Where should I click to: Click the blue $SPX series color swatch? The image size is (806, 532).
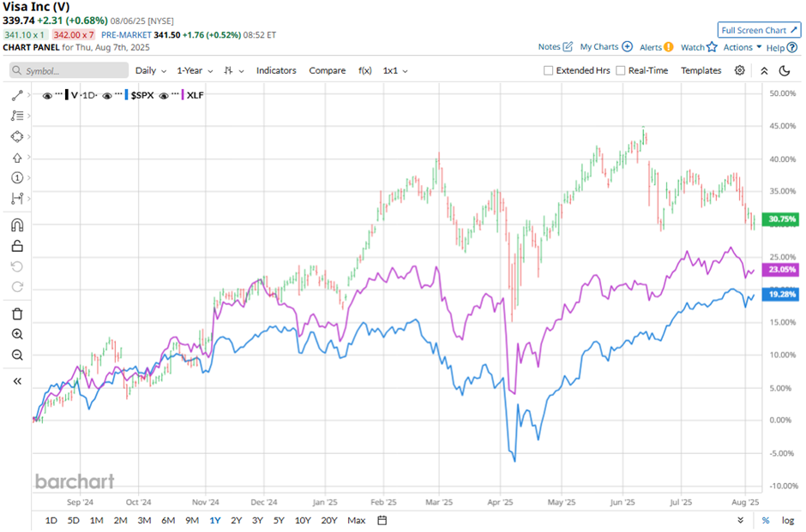point(126,95)
